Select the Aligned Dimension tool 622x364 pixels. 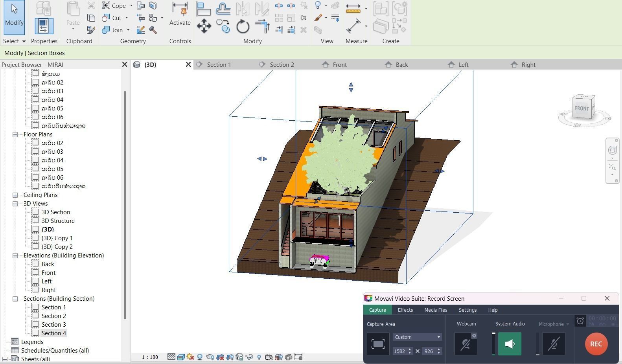(x=353, y=26)
